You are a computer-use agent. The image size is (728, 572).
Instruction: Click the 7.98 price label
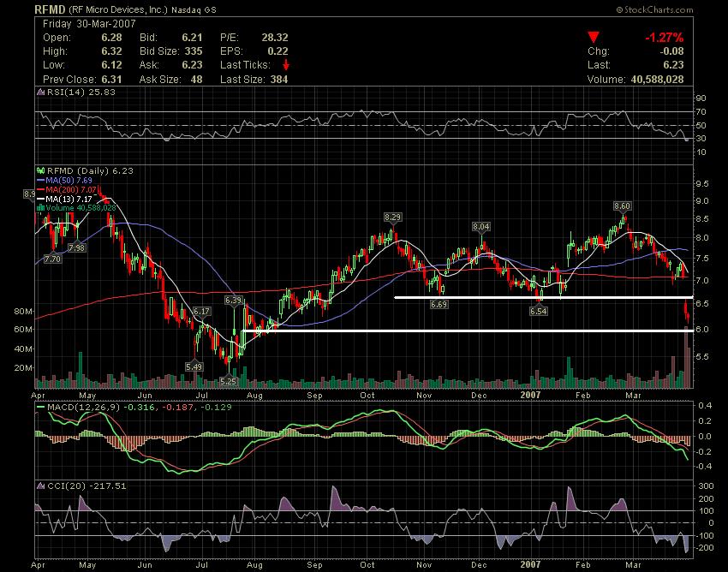pyautogui.click(x=76, y=248)
